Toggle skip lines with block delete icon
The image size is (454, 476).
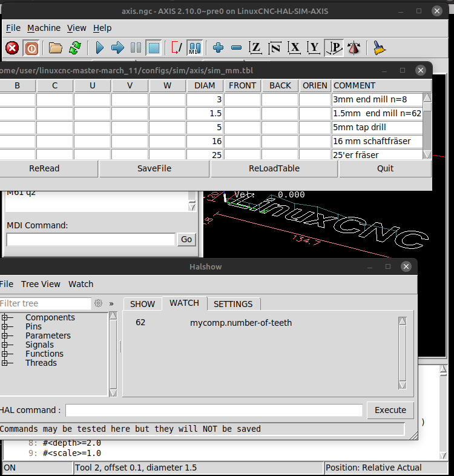pyautogui.click(x=177, y=48)
